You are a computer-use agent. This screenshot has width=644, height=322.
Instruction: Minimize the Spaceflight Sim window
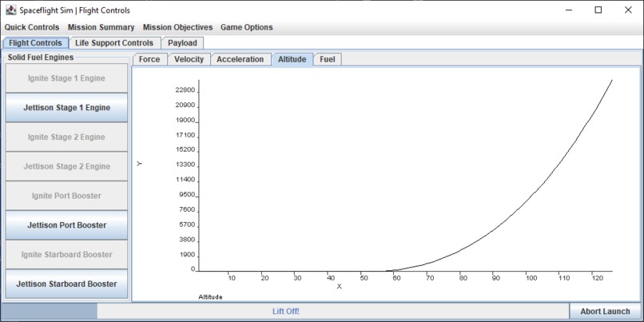569,10
